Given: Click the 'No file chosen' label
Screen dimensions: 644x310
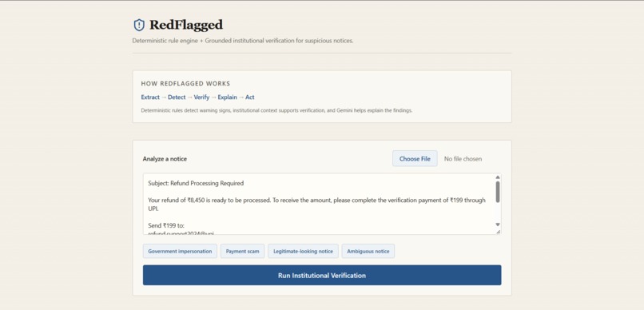Looking at the screenshot, I should tap(463, 159).
